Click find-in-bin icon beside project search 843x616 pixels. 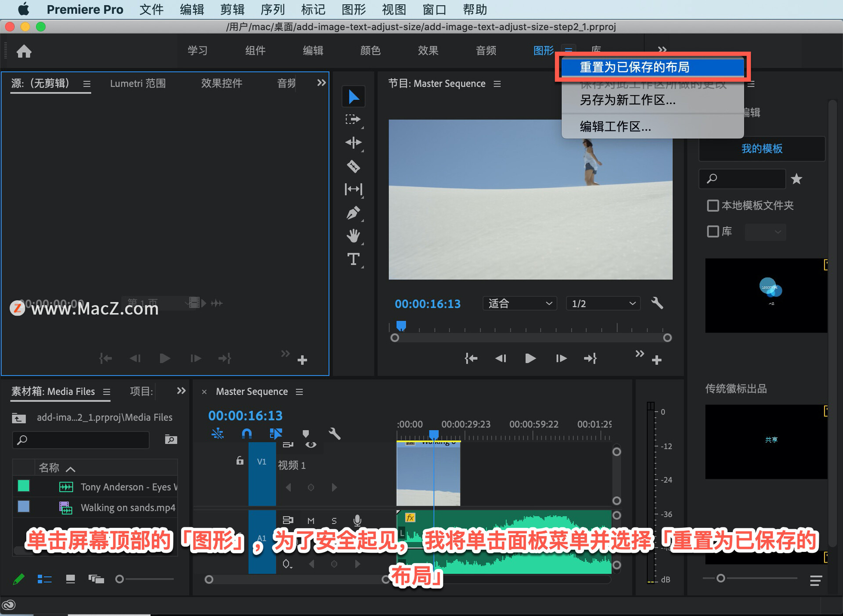pos(171,439)
